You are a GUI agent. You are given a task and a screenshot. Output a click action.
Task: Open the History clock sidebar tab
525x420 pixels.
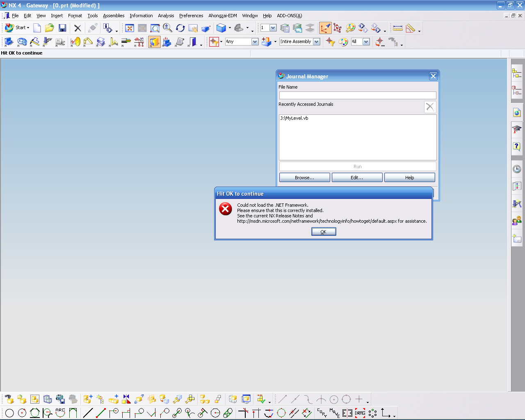pos(517,169)
